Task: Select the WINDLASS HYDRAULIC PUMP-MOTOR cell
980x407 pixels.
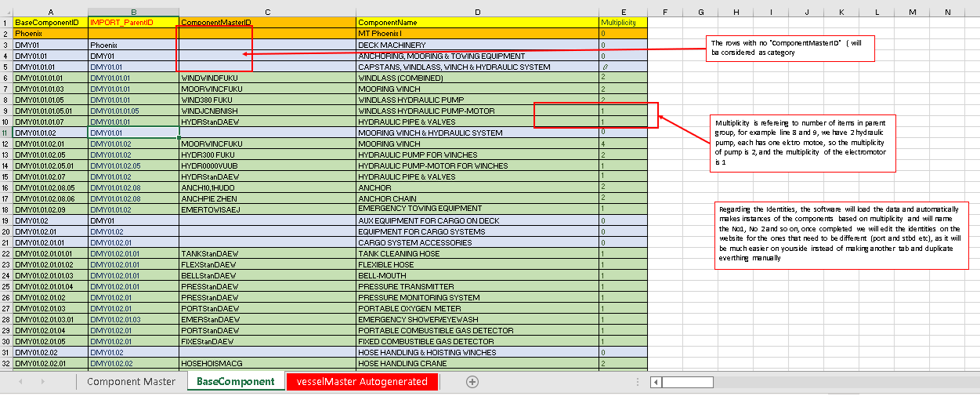Action: pyautogui.click(x=477, y=111)
